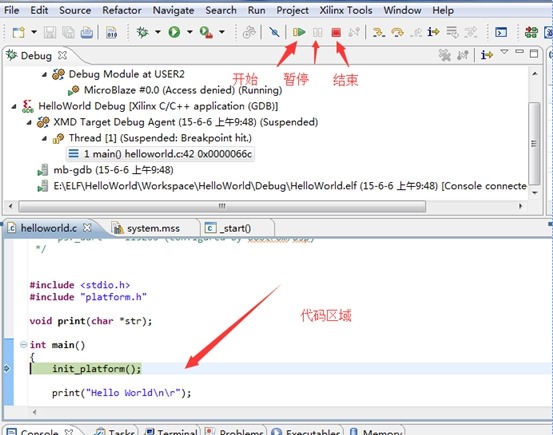Minimize the Debug view panel

[519, 52]
